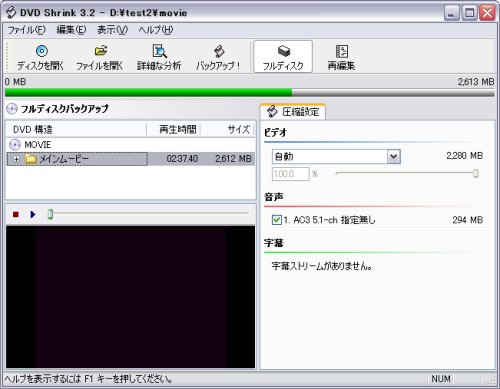Click the 2,613 MB total size label
The height and width of the screenshot is (389, 500).
tap(476, 82)
